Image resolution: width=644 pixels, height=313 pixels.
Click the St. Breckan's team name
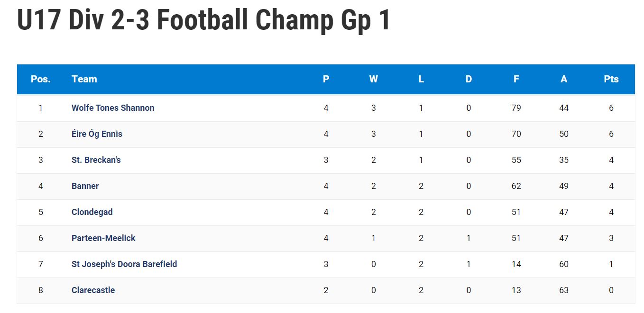point(96,160)
